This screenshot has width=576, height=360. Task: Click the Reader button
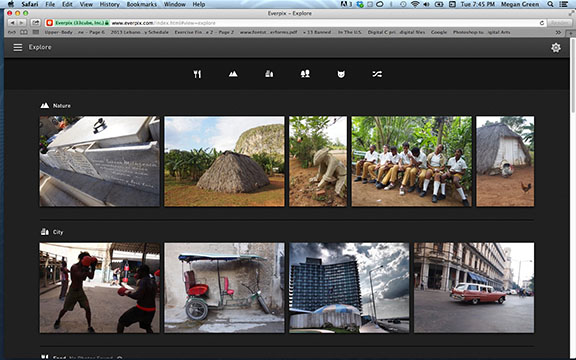coord(559,23)
